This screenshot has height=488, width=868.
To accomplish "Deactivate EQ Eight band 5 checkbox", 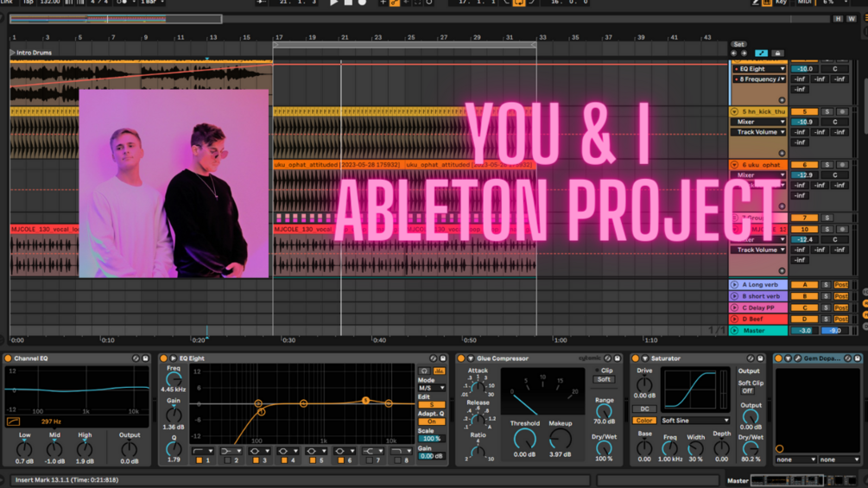I will click(312, 460).
